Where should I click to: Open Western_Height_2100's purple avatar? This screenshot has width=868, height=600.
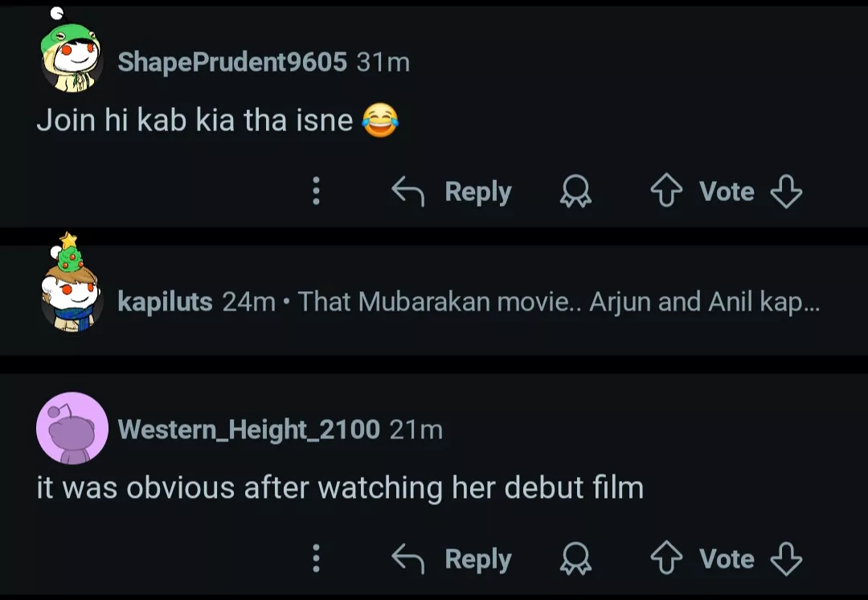(72, 428)
